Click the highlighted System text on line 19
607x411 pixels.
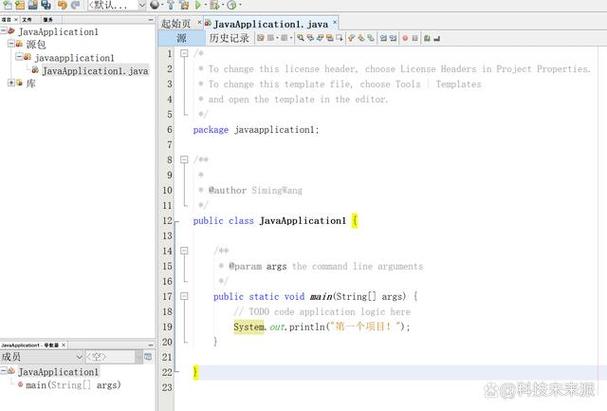(249, 327)
